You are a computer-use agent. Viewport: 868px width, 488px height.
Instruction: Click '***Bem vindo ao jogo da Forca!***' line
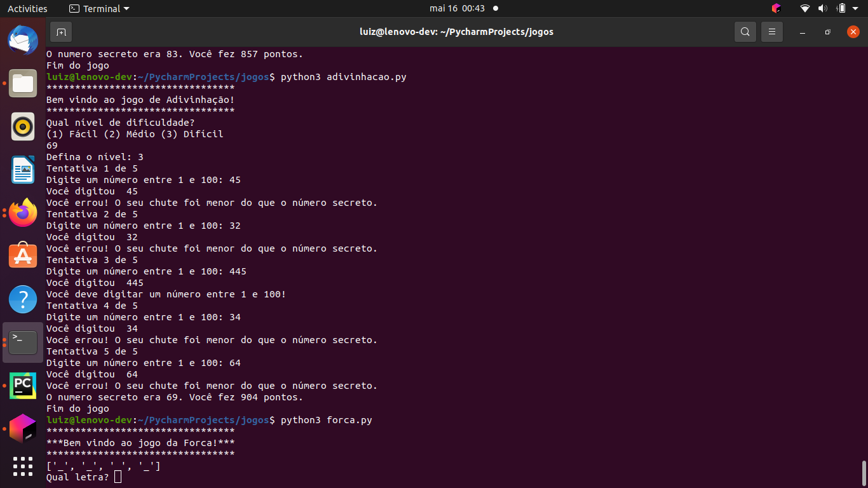pyautogui.click(x=140, y=443)
